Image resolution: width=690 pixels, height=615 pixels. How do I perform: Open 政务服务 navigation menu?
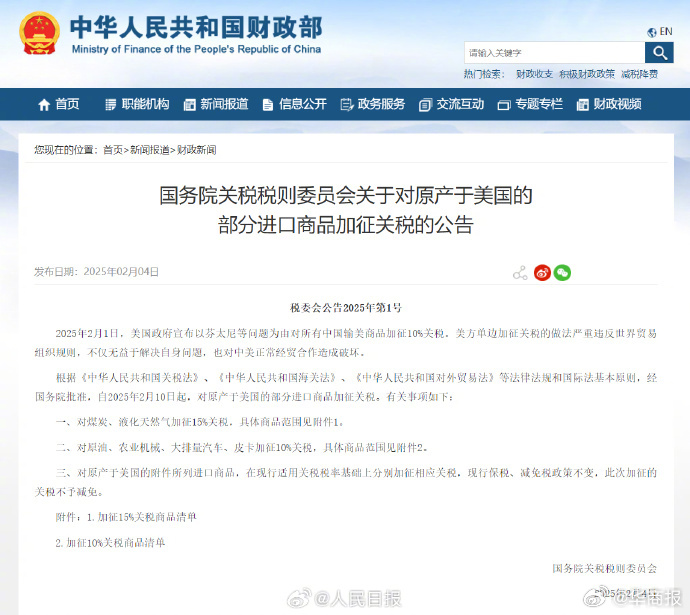pos(372,104)
